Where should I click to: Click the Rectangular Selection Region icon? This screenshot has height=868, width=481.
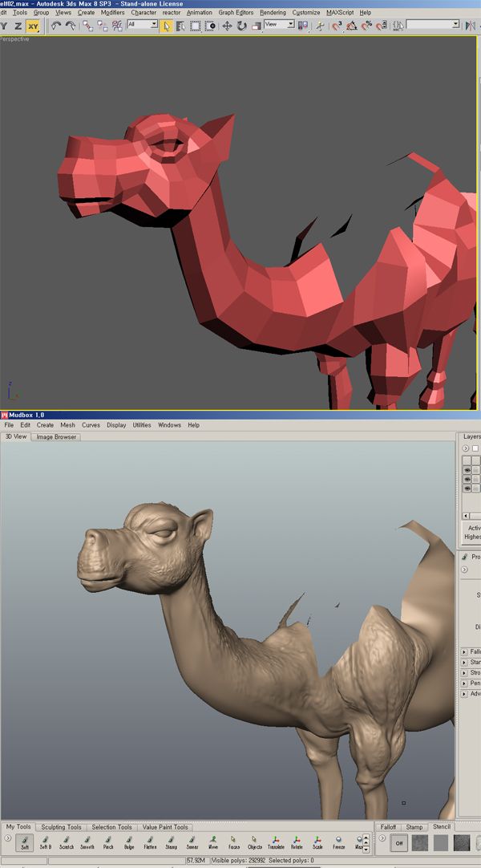(195, 26)
